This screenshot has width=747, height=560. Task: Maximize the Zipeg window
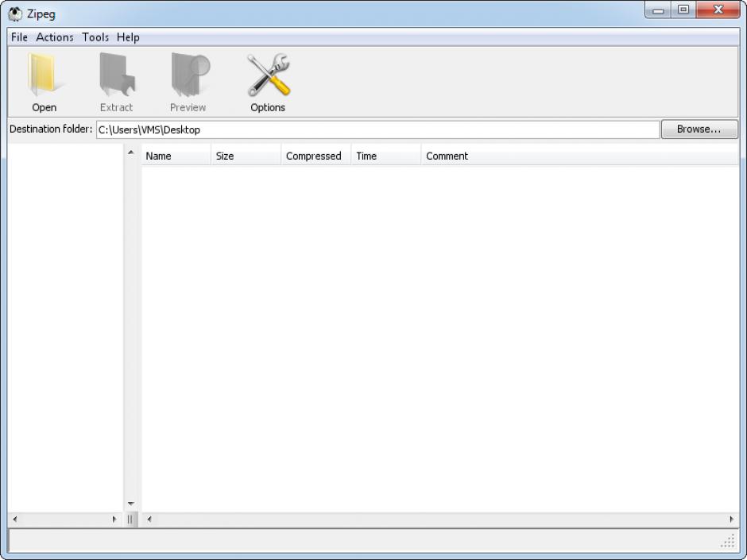pyautogui.click(x=683, y=10)
